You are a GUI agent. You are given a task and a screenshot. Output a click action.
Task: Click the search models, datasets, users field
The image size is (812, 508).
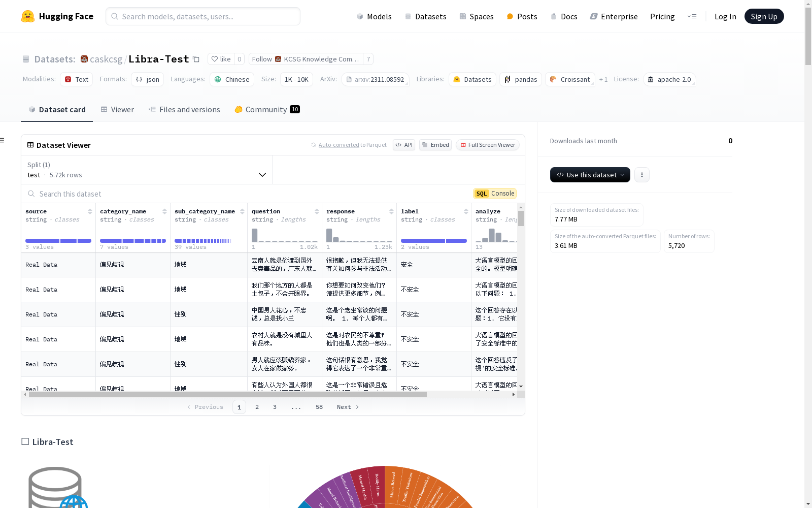tap(203, 16)
